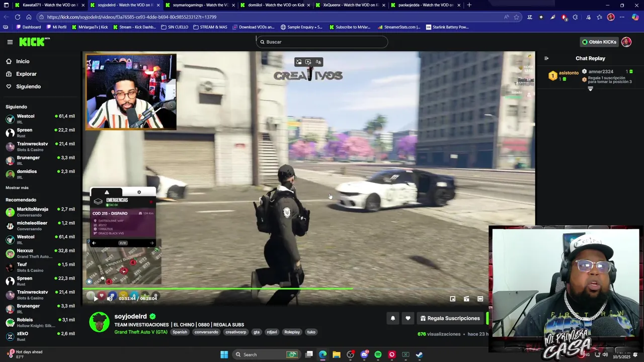Click Mostrar más in sidebar

[x=17, y=188]
